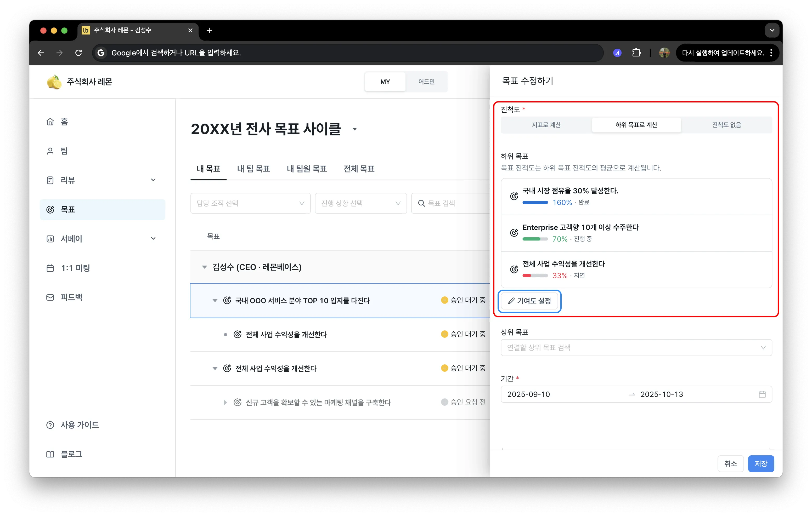812x516 pixels.
Task: Click target icon of 국내 시장 점유율 sub-goal
Action: coord(514,196)
